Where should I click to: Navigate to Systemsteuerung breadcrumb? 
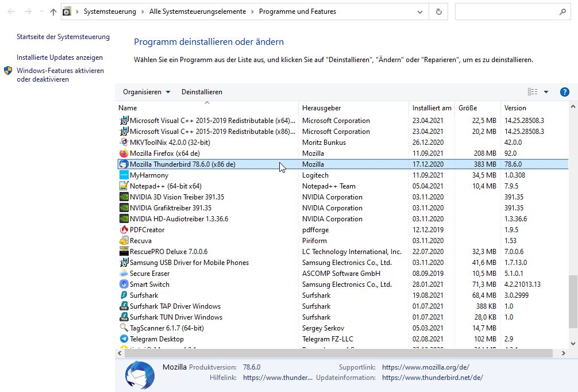click(110, 11)
